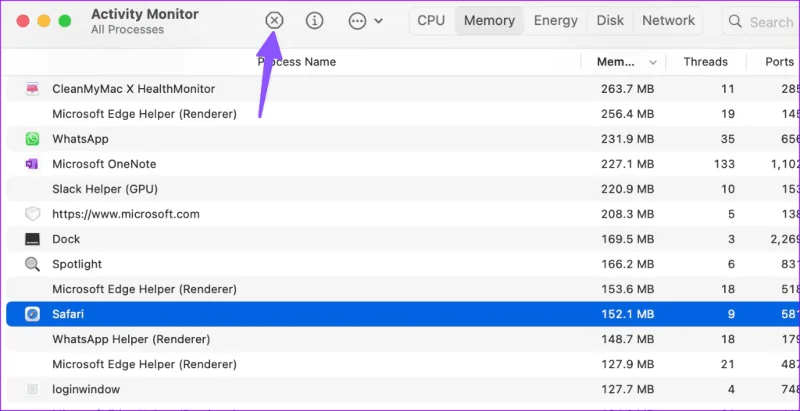Click the 148.7 MB memory value
The height and width of the screenshot is (411, 800).
628,339
